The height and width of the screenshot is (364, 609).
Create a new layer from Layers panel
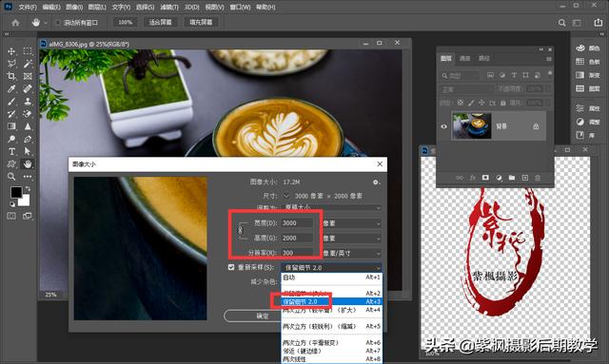click(x=524, y=178)
